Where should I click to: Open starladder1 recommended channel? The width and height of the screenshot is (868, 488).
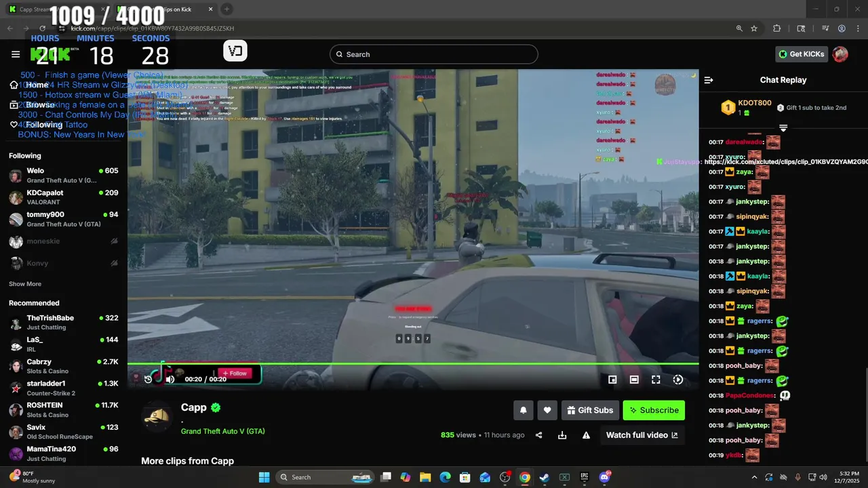(x=64, y=388)
